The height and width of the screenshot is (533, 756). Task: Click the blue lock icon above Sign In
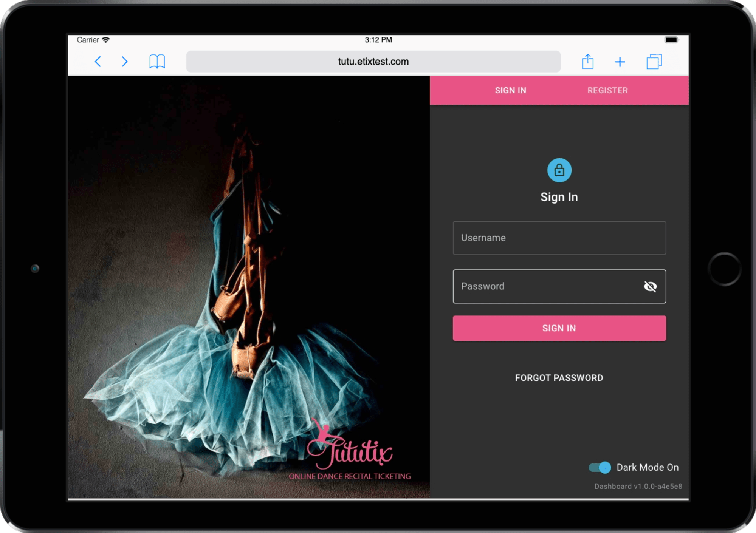tap(559, 170)
